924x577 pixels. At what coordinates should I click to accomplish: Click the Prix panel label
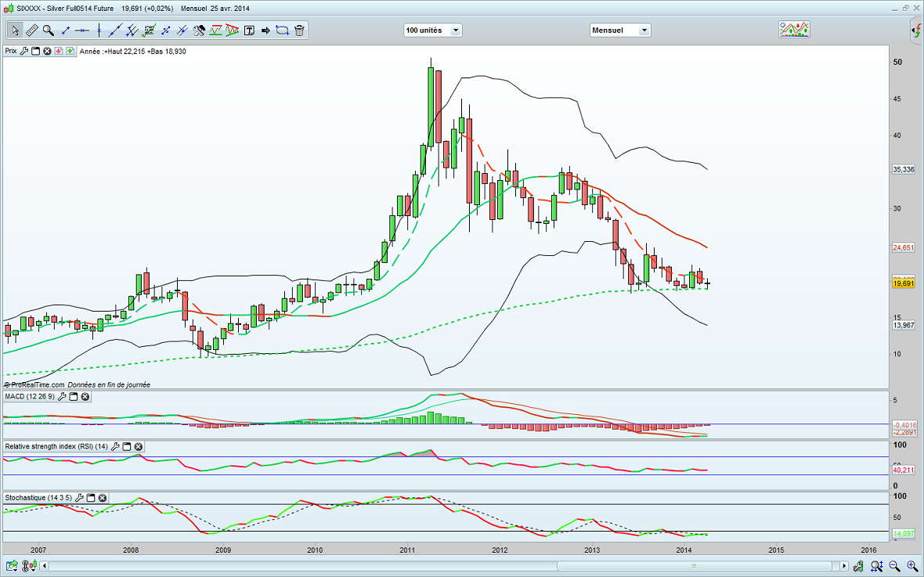point(11,51)
